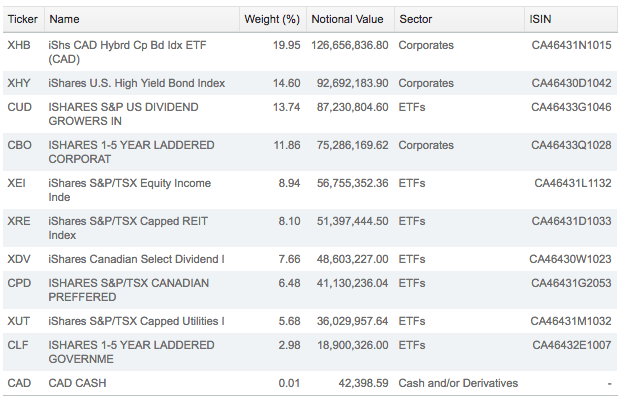
Task: Click ISIN CA46431L1132
Action: 573,183
